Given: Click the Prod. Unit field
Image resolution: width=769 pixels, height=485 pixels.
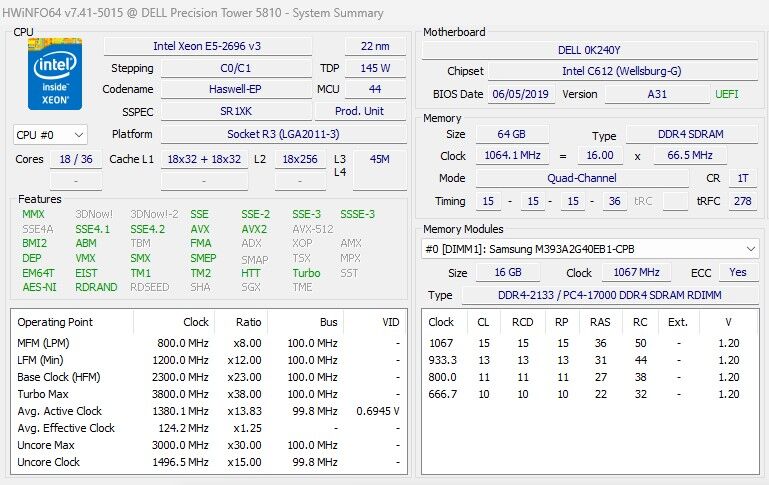Looking at the screenshot, I should click(360, 111).
